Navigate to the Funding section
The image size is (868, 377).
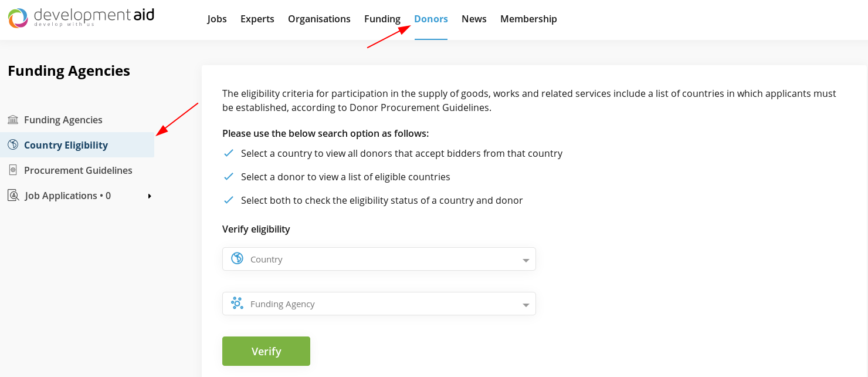382,19
